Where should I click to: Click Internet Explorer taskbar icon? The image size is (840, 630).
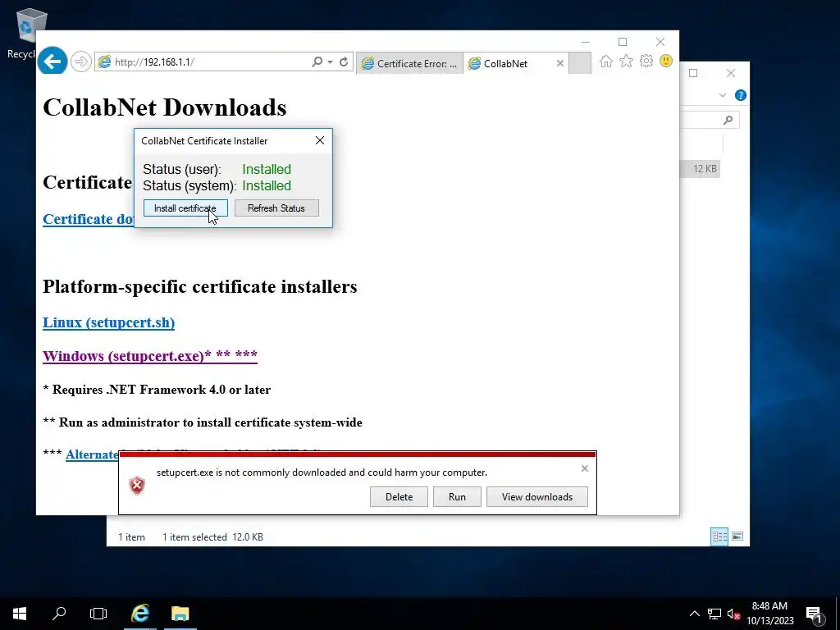click(140, 614)
